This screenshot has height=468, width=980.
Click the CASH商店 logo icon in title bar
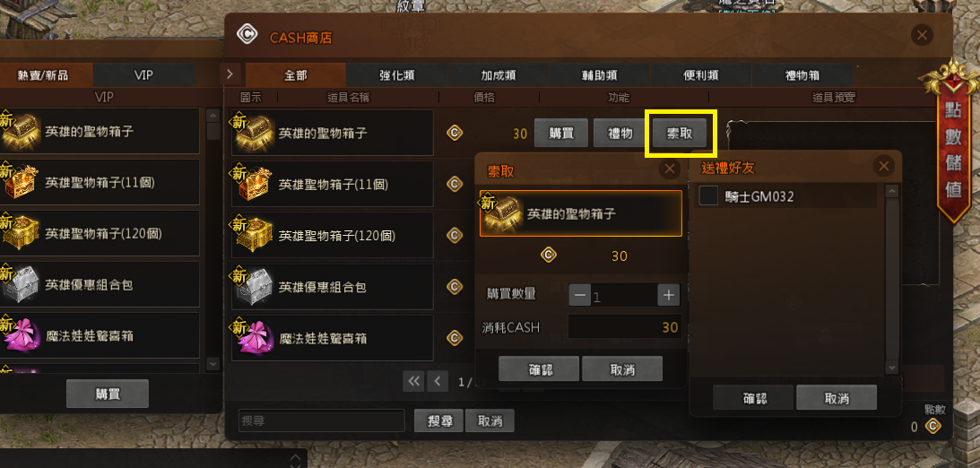(247, 34)
